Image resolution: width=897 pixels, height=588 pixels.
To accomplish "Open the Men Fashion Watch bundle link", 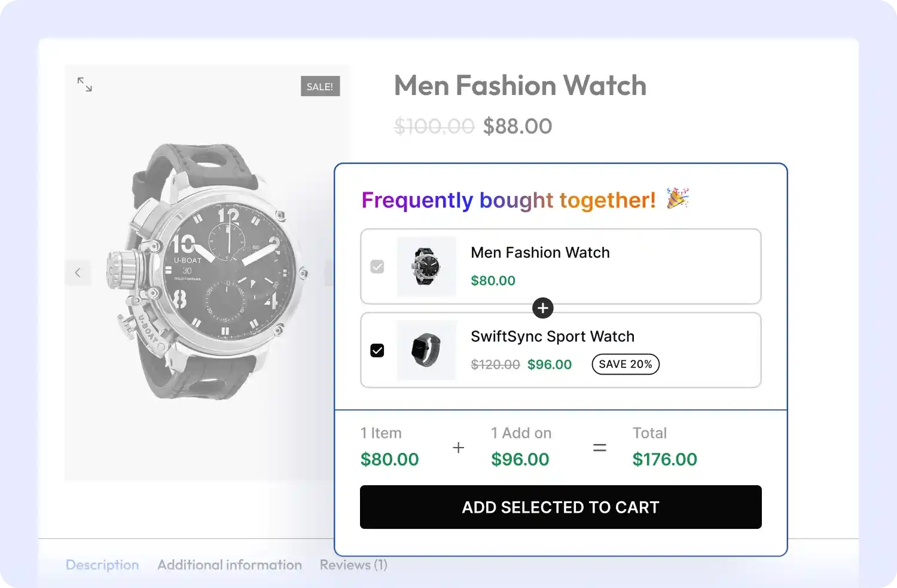I will tap(540, 253).
